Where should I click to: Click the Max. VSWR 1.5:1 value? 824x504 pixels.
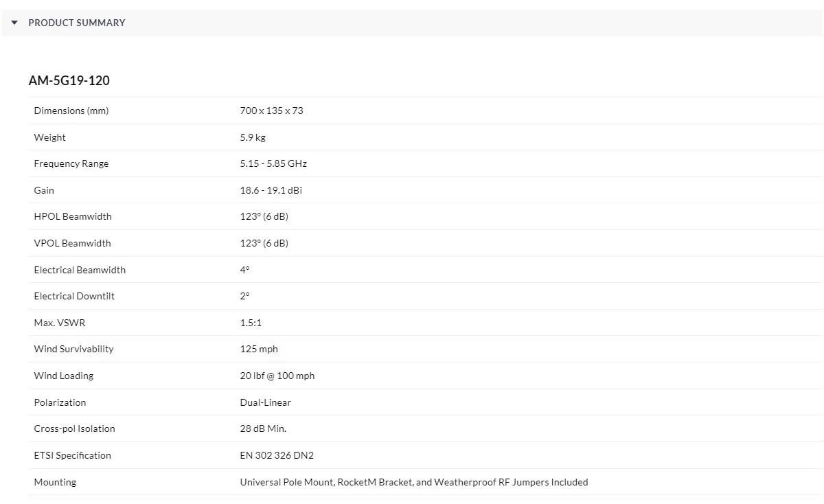[x=251, y=323]
